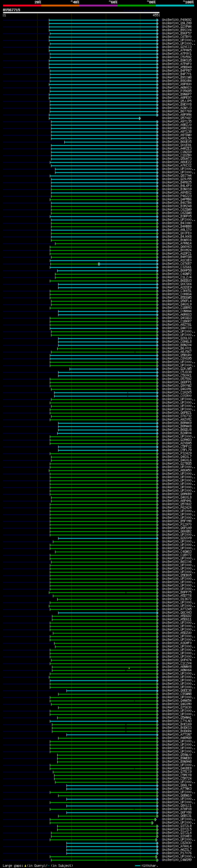Click the short alignment bar for UniRef100_B6UE05

[111, 142]
